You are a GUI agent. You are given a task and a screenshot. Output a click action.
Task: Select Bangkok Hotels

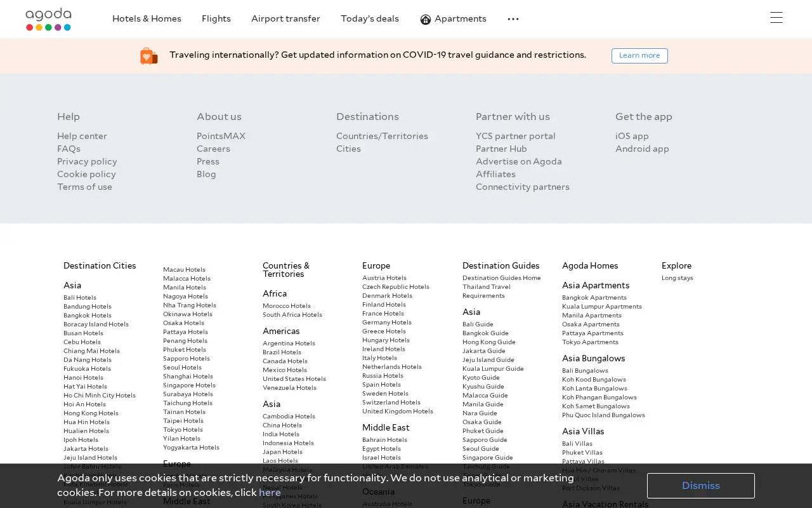click(x=88, y=315)
